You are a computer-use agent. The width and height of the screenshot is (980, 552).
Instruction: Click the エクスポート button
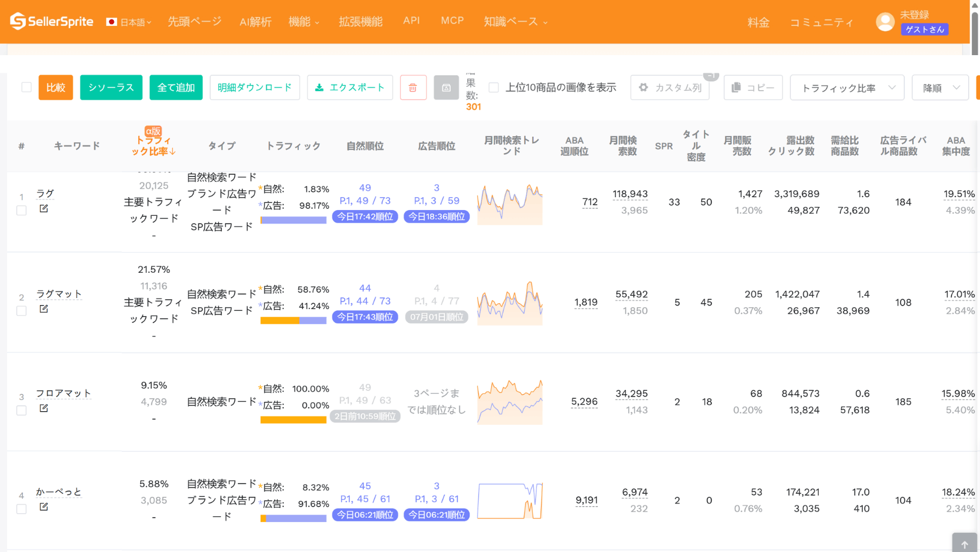point(350,87)
